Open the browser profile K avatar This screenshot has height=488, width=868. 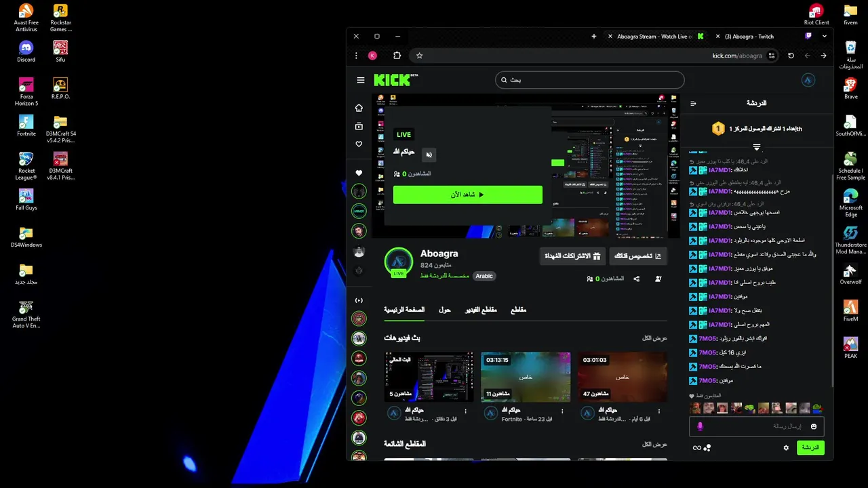point(372,56)
